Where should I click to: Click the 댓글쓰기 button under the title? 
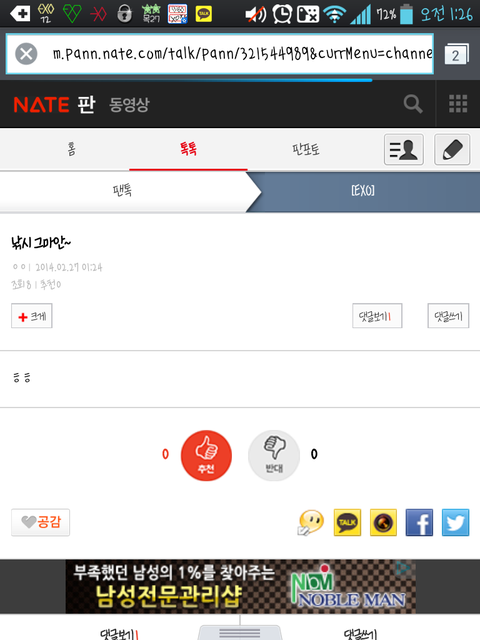(x=448, y=316)
